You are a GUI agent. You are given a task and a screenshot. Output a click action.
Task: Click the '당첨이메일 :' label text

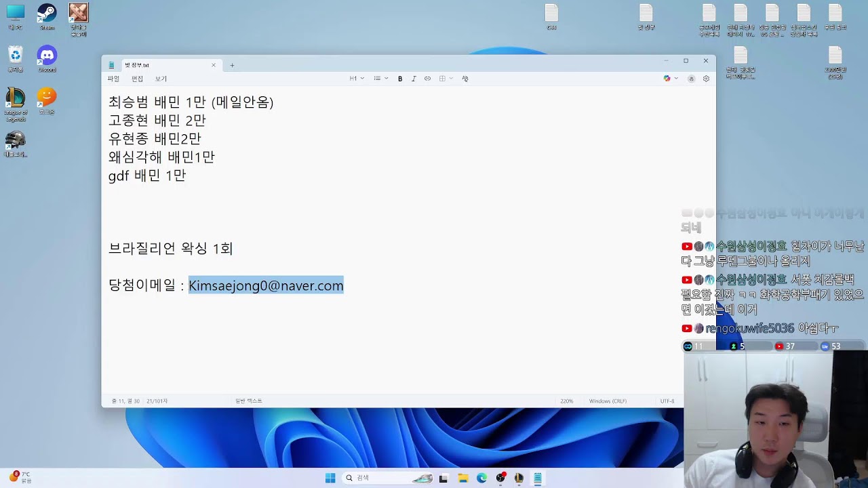(x=146, y=285)
